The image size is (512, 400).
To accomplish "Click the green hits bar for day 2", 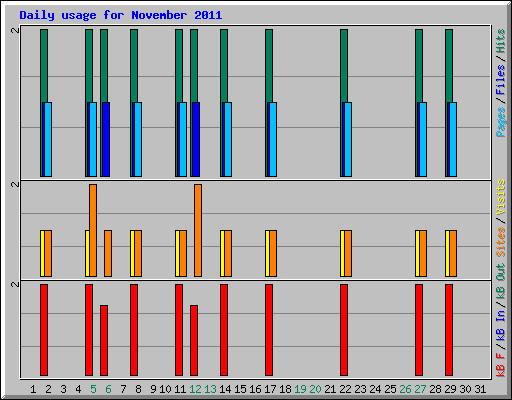I will [44, 66].
